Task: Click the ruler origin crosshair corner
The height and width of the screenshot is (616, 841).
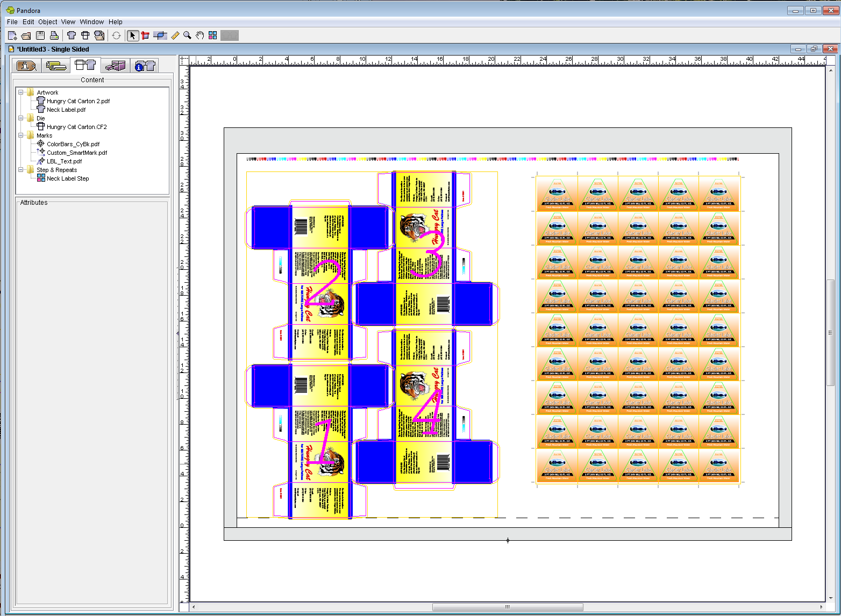Action: (184, 60)
